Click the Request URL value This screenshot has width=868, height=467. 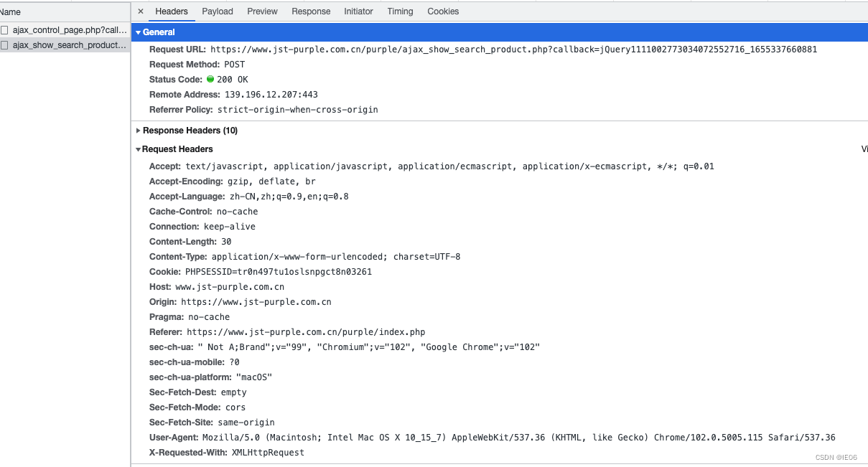pos(513,49)
